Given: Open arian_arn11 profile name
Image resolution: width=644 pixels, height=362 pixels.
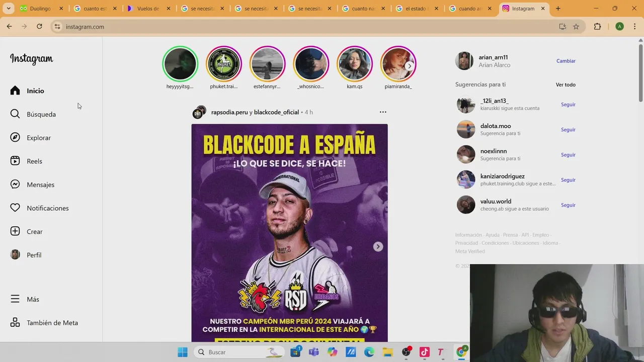Looking at the screenshot, I should (x=493, y=57).
